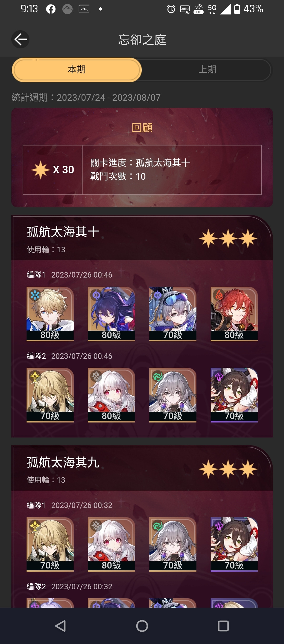This screenshot has height=644, width=284.
Task: Tap the back arrow icon
Action: 21,39
